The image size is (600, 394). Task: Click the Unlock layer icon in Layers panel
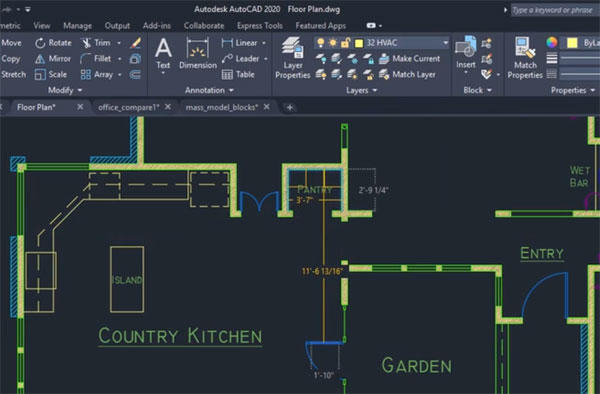[368, 74]
